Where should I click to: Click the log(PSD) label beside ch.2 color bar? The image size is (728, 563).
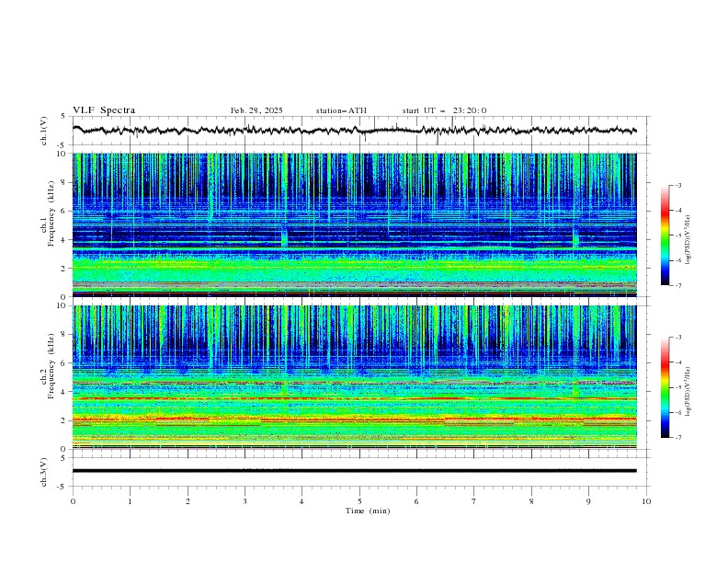(688, 392)
